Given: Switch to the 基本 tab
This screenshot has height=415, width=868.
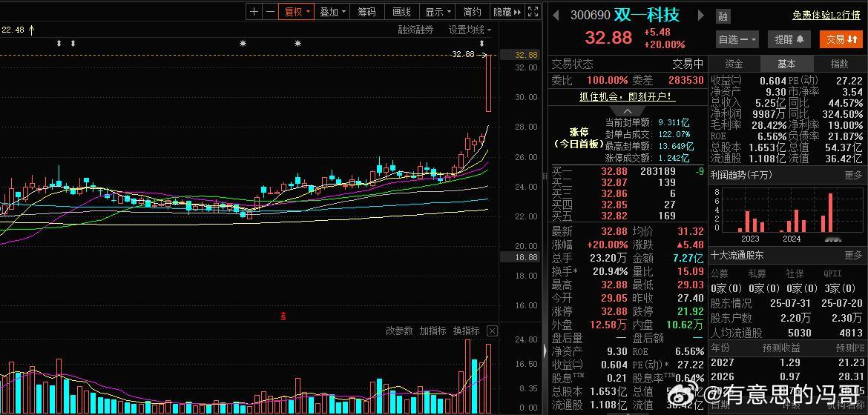Looking at the screenshot, I should tap(786, 64).
